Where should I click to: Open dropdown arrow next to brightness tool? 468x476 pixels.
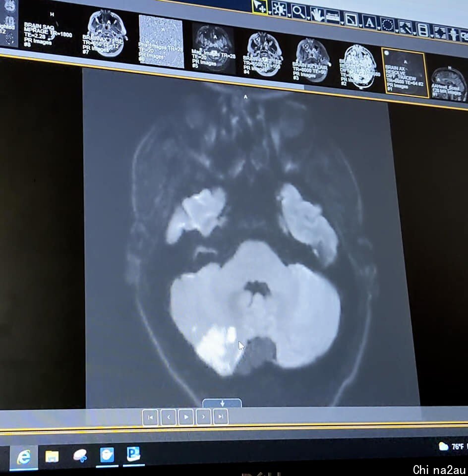(289, 15)
